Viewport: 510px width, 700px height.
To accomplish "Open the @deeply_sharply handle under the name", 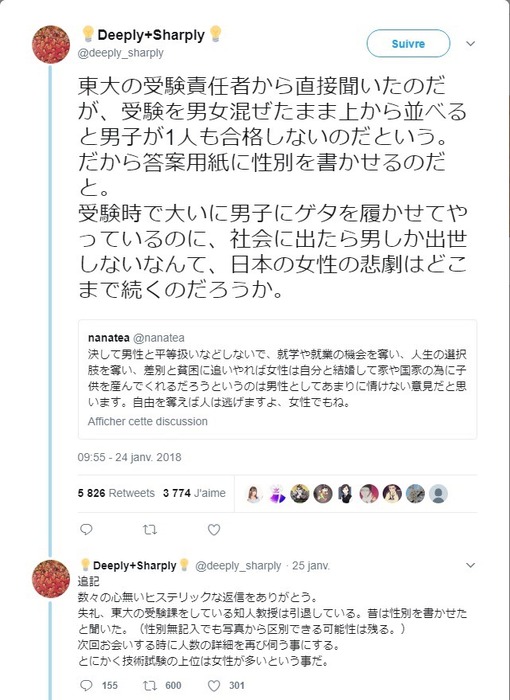I will click(121, 53).
